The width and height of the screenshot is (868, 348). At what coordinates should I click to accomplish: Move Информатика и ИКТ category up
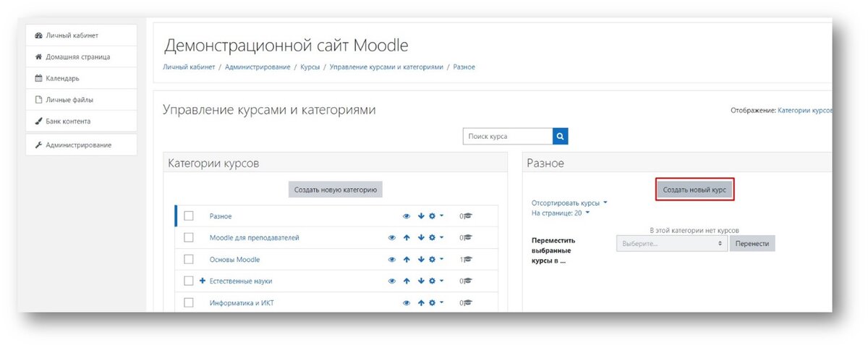[420, 303]
